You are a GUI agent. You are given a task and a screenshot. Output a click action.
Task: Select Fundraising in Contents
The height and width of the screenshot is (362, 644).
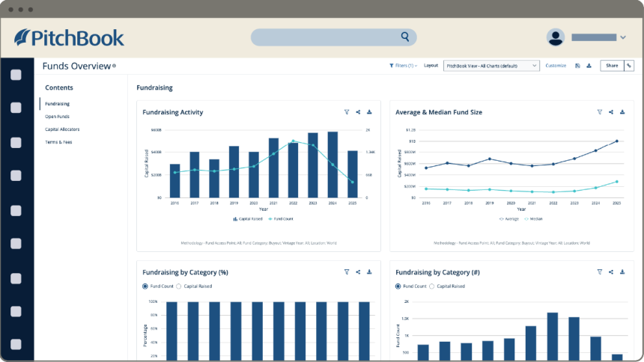(57, 104)
